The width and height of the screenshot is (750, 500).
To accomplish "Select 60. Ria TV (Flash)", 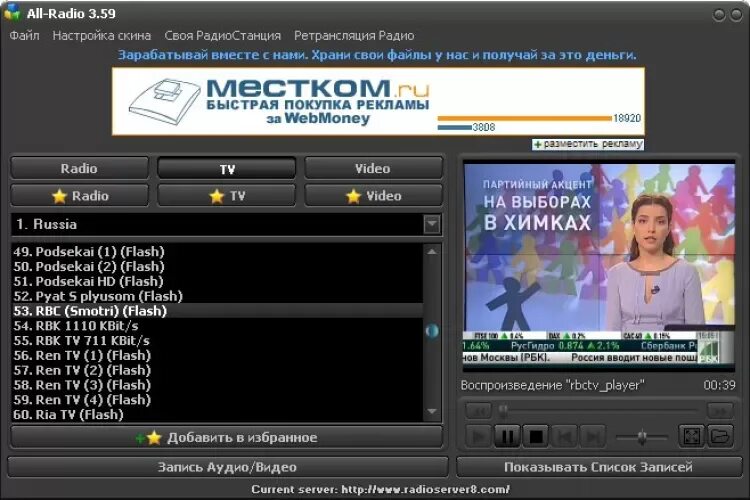I will pos(217,414).
